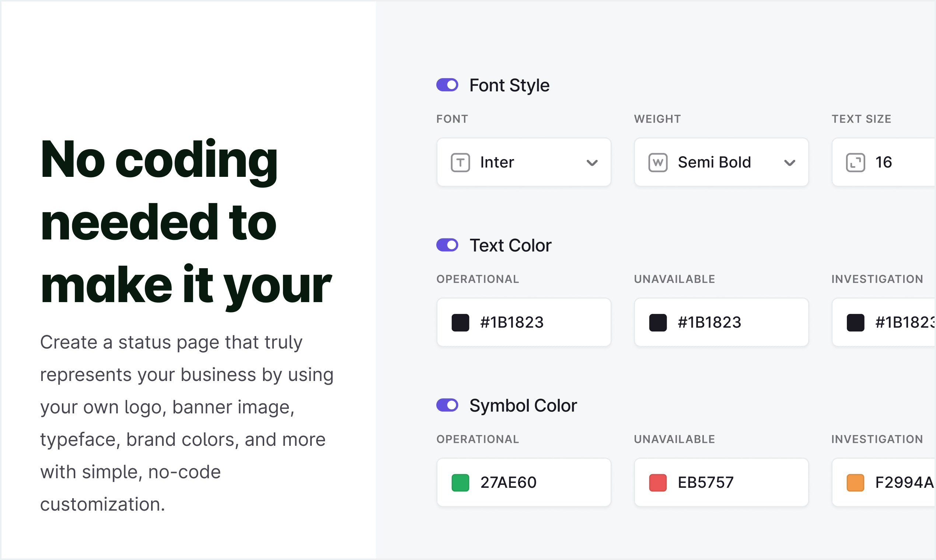936x560 pixels.
Task: Toggle the Font Style switch
Action: tap(447, 85)
